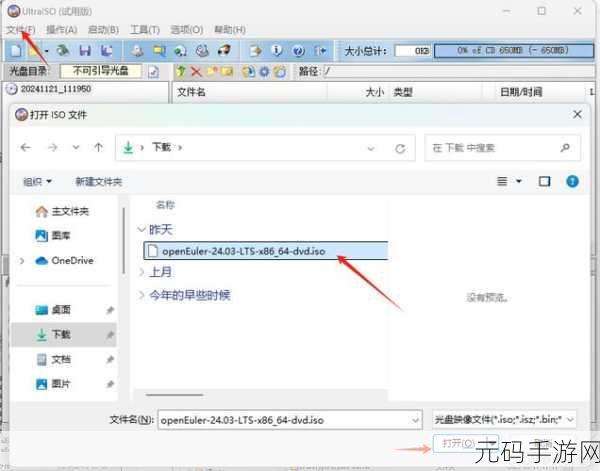Click the round Info toolbar icon
This screenshot has height=471, width=600.
(277, 51)
